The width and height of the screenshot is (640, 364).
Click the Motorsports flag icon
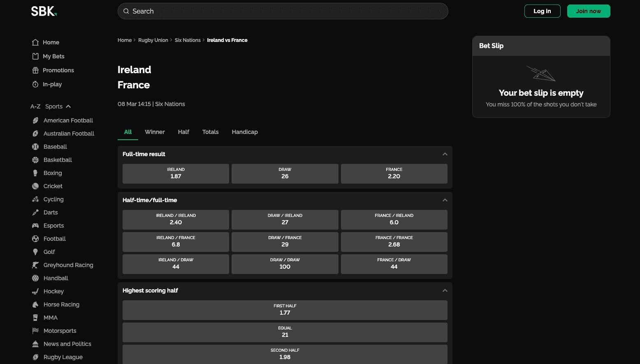coord(35,331)
